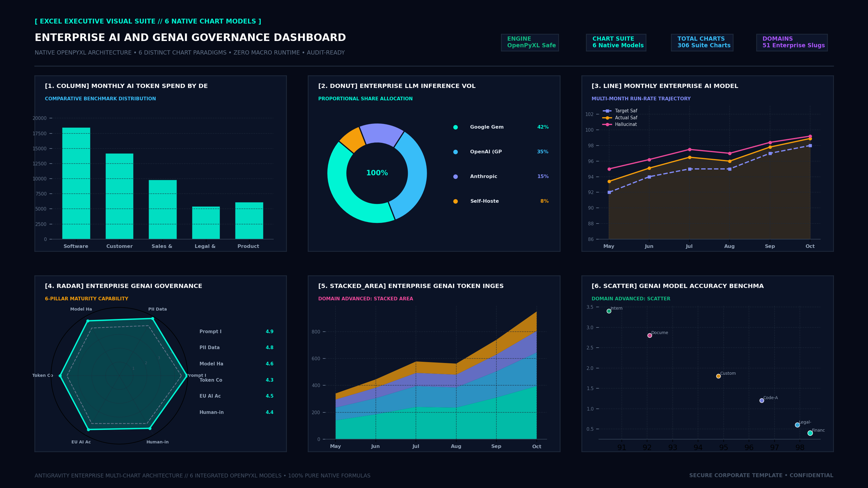868x488 pixels.
Task: Select the purple Anthropic donut segment
Action: pos(382,134)
